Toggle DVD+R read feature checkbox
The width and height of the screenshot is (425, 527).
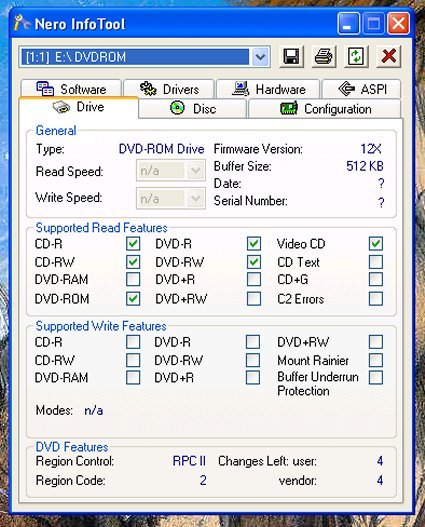click(254, 279)
